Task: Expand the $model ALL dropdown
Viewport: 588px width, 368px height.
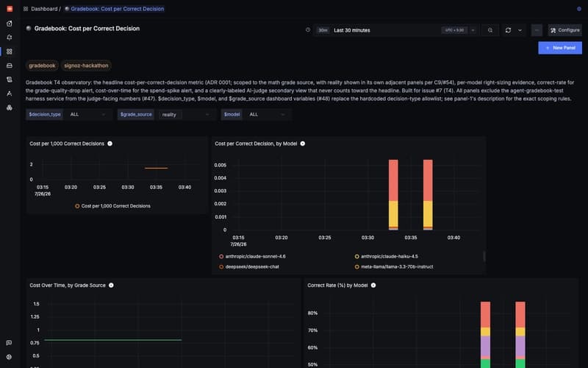Action: pyautogui.click(x=268, y=115)
